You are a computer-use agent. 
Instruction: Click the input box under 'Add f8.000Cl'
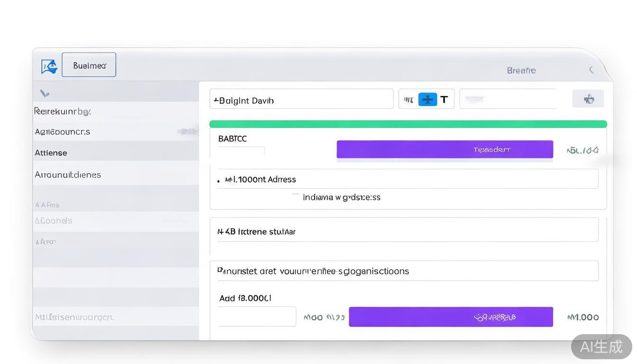tap(257, 317)
